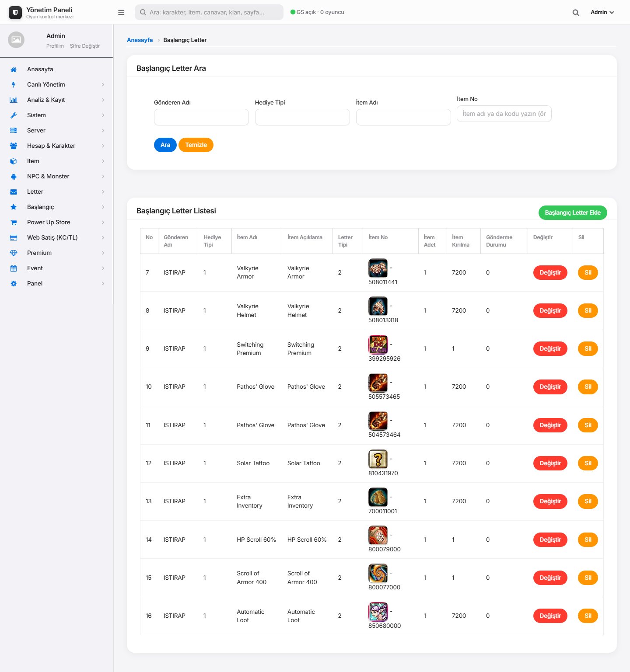
Task: Click the Hesap & Karakter users icon
Action: 14,146
